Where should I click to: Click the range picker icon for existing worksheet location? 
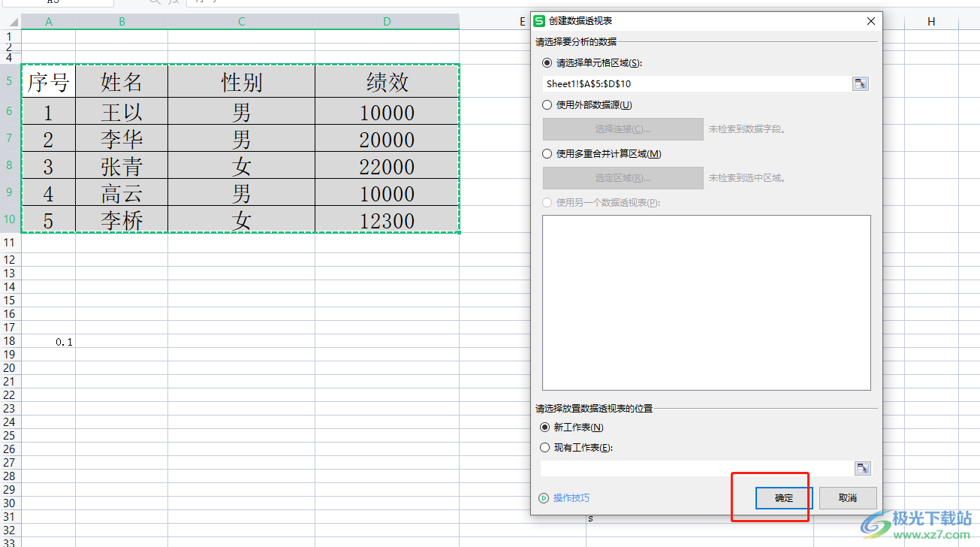click(863, 468)
